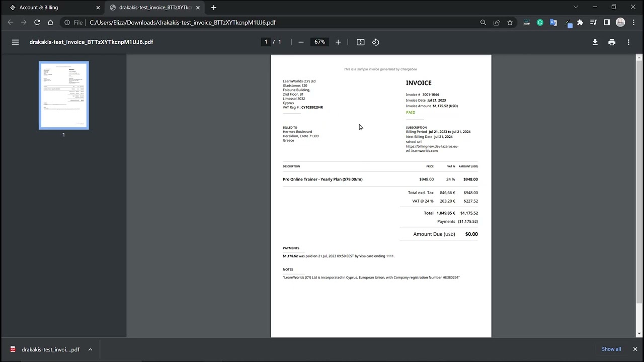
Task: Click the 67% zoom level field
Action: coord(319,42)
